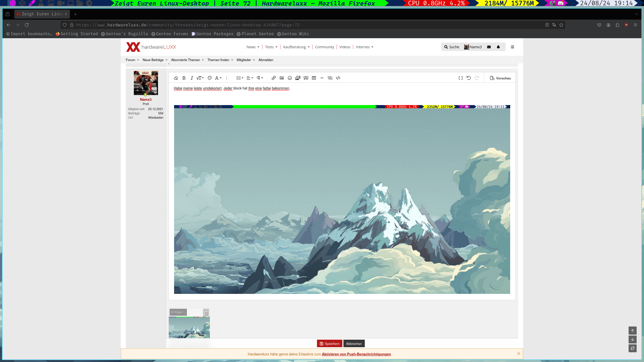Click the magenta globe icon in the top bar
644x362 pixels.
pyautogui.click(x=13, y=3)
